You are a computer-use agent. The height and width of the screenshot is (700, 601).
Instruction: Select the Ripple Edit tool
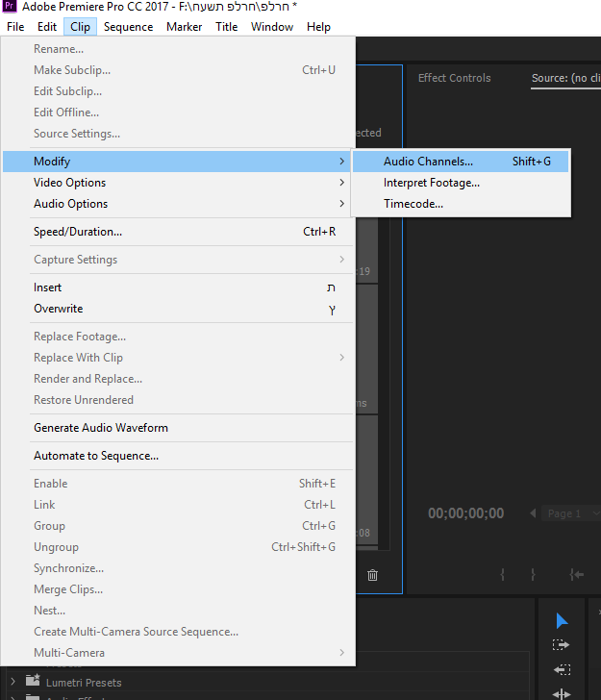pos(562,693)
